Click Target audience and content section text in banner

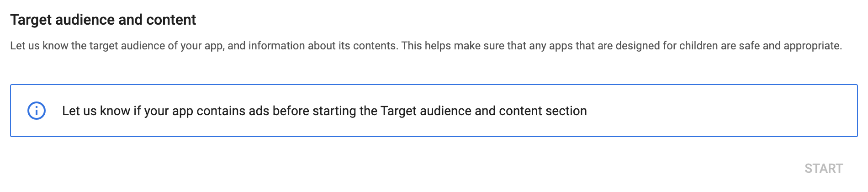(483, 111)
